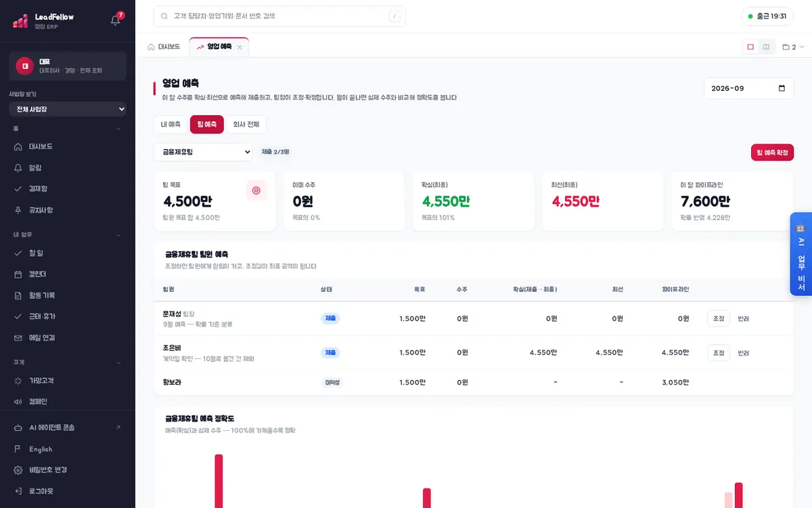Click 반려 for 문재성 row

(x=744, y=318)
